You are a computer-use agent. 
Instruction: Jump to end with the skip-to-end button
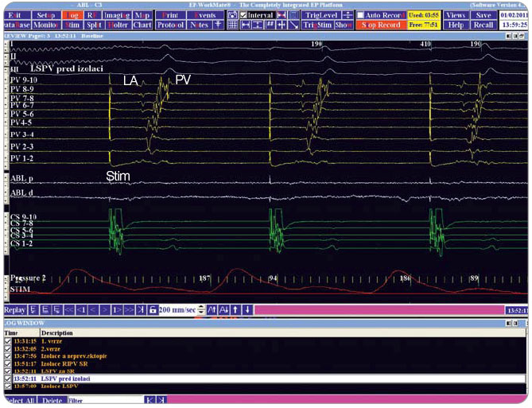pos(141,309)
